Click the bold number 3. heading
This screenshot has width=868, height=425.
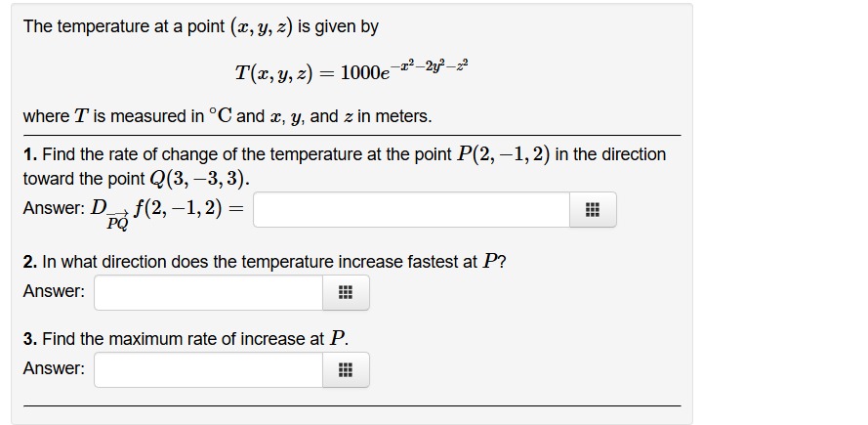pos(30,339)
